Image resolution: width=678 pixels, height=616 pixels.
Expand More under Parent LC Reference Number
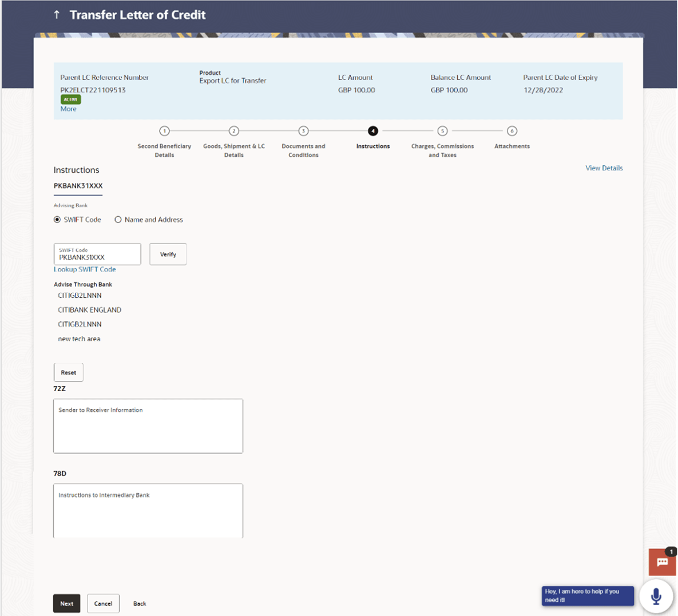pyautogui.click(x=68, y=109)
